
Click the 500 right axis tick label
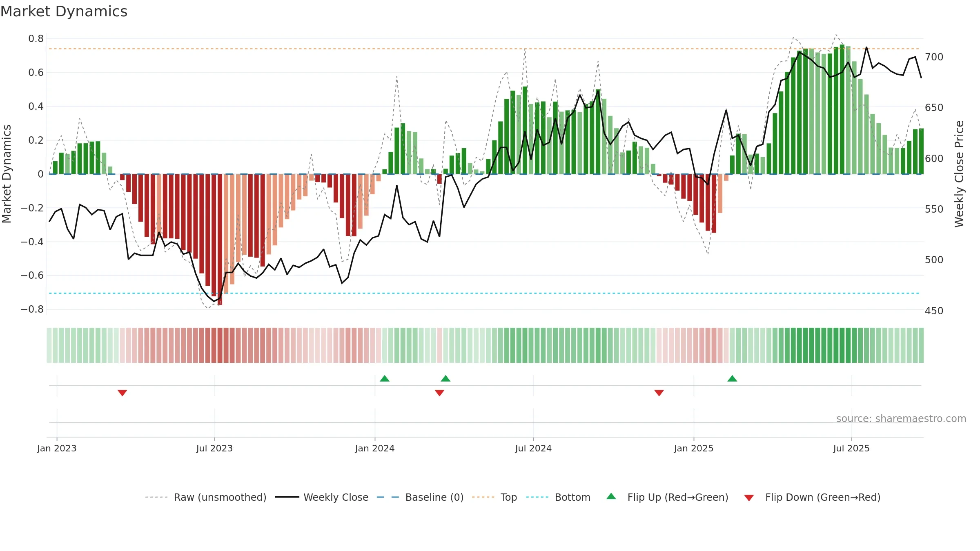click(934, 260)
